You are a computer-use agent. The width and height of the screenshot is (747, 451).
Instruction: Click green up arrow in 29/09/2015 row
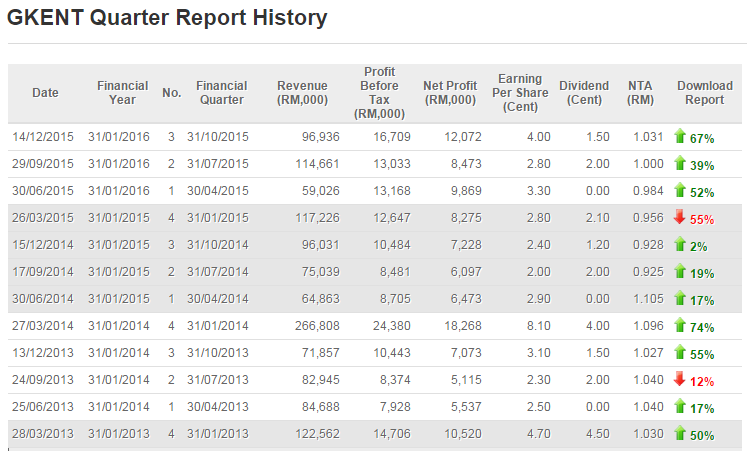[x=680, y=163]
